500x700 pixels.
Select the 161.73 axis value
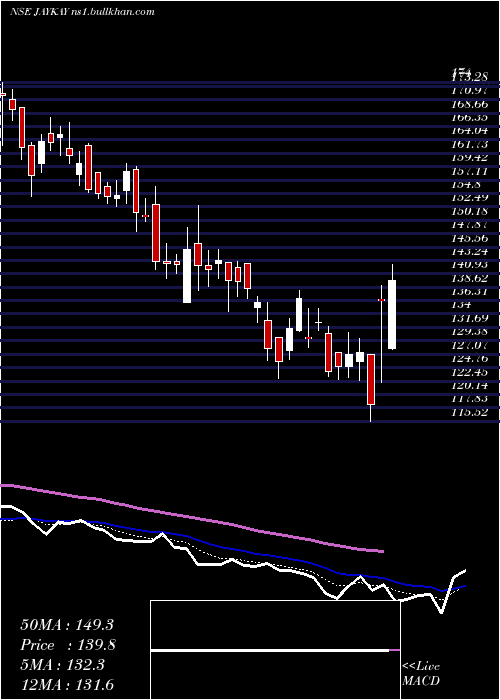470,144
